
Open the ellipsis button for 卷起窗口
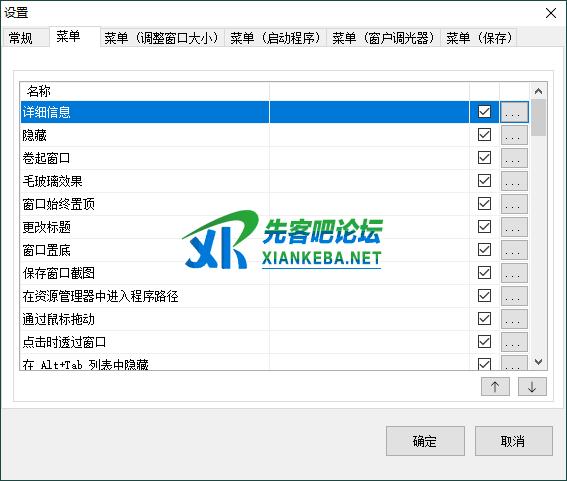pos(514,158)
